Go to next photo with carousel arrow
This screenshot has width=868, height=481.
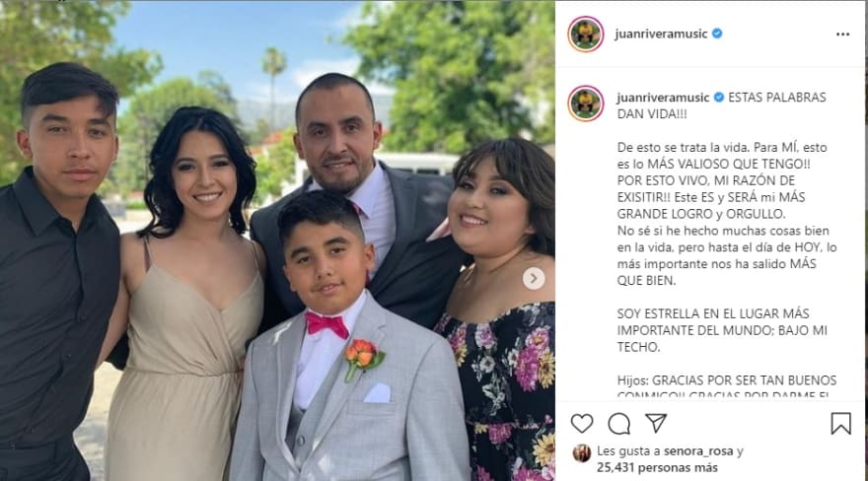point(534,279)
